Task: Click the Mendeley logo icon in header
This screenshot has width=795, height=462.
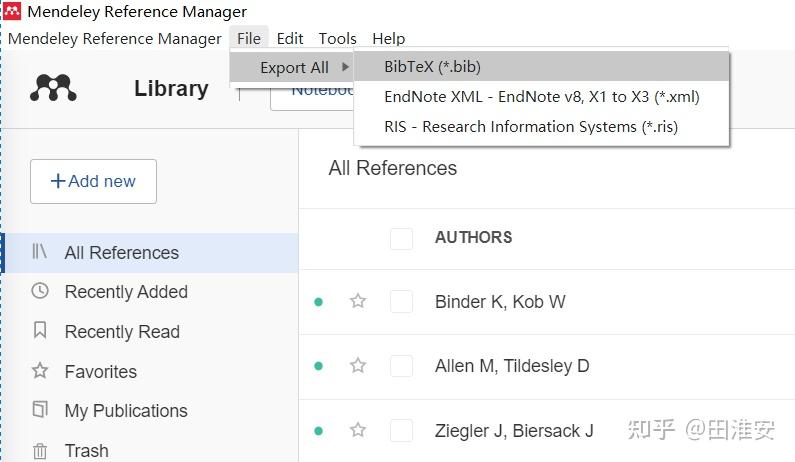Action: (53, 88)
